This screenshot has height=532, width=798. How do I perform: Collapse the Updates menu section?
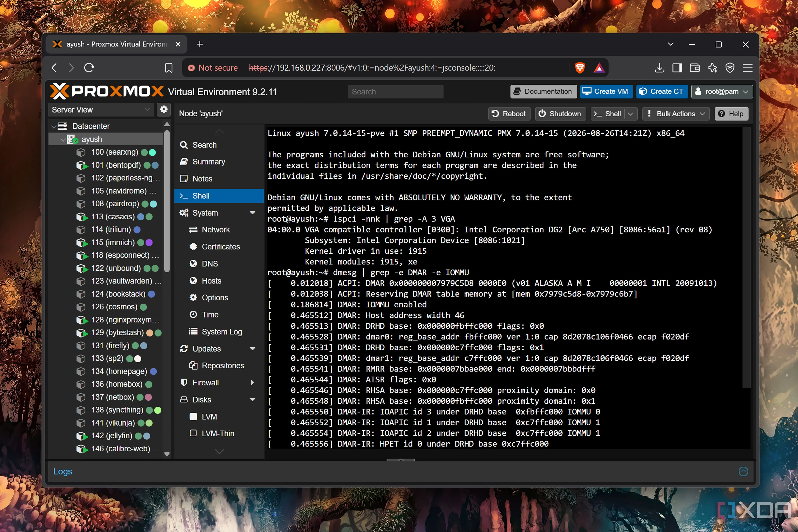pos(253,349)
